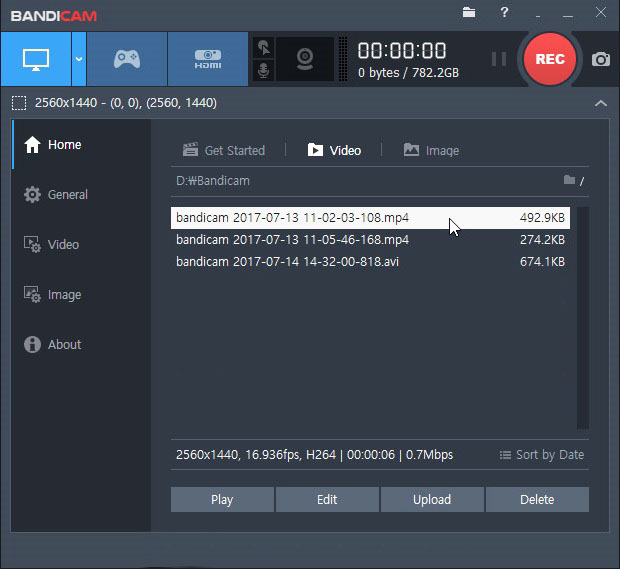Click the pause recording button

pyautogui.click(x=499, y=59)
